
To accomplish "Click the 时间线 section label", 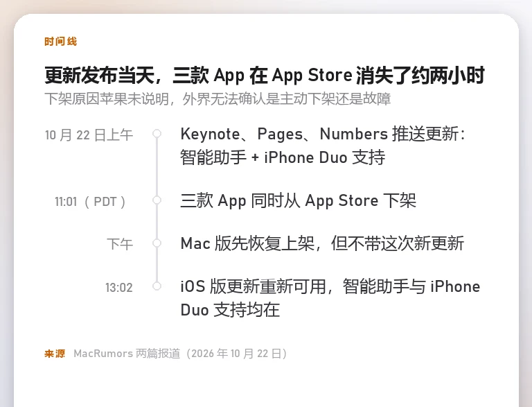I will point(61,42).
